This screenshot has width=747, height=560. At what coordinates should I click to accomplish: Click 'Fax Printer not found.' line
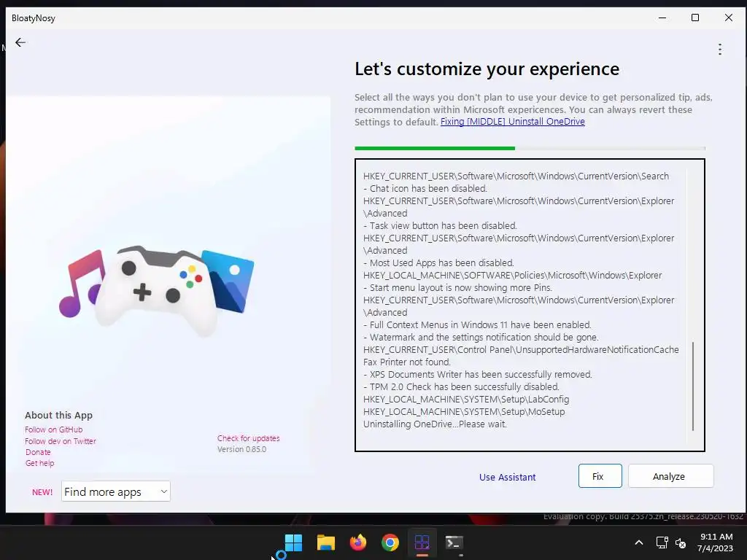tap(407, 362)
